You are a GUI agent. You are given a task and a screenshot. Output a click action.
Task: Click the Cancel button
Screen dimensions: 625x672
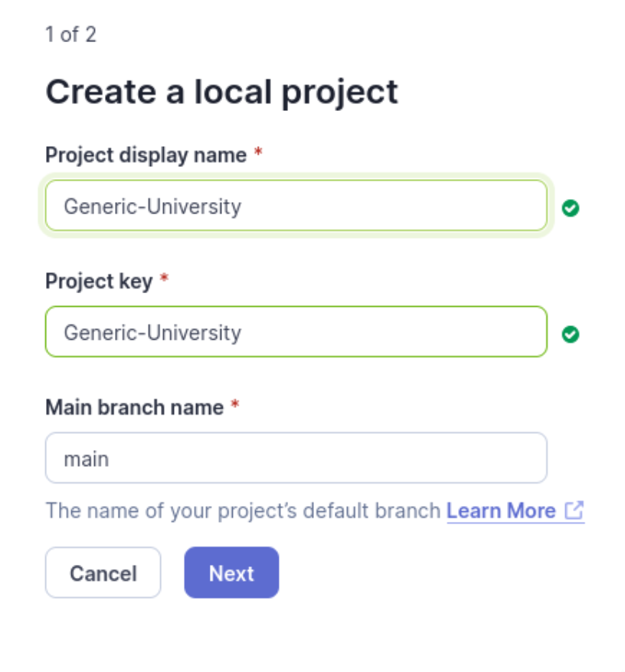tap(103, 573)
